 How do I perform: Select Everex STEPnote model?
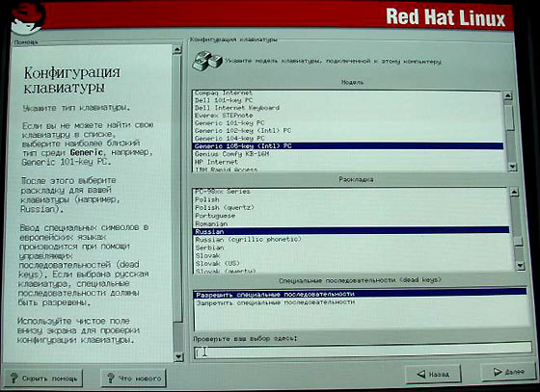tap(348, 116)
